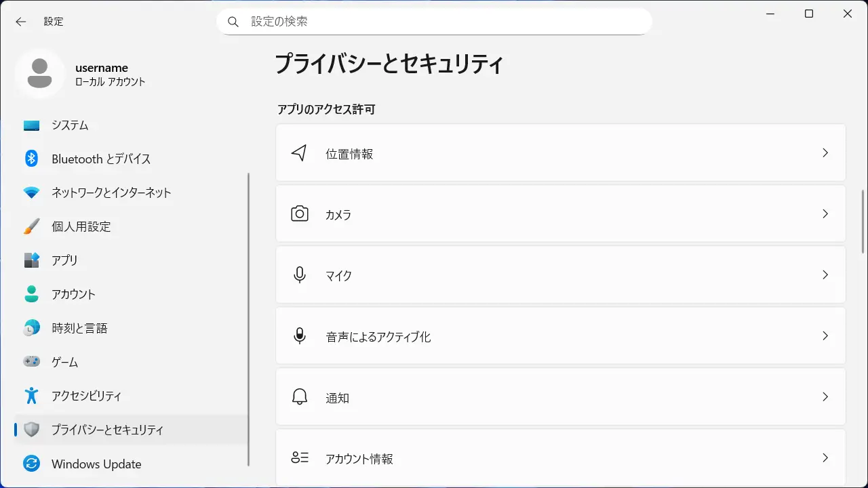868x488 pixels.
Task: Expand 位置情報 using its right chevron
Action: coord(825,153)
